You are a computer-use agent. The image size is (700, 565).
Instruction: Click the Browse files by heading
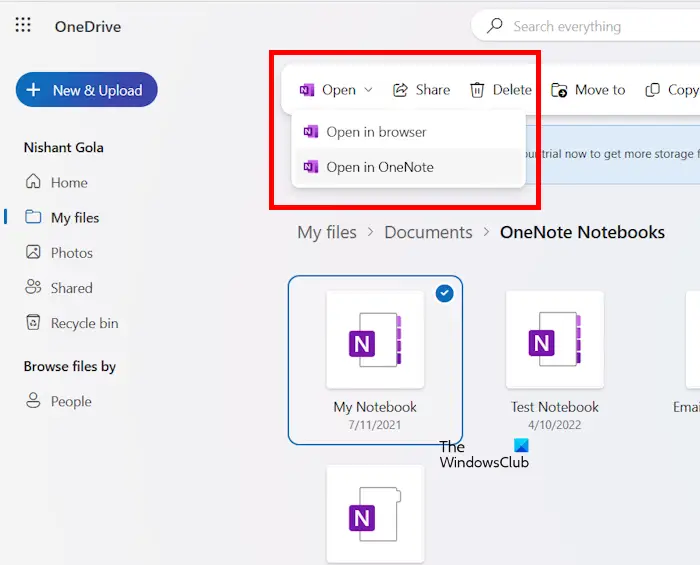pos(70,366)
